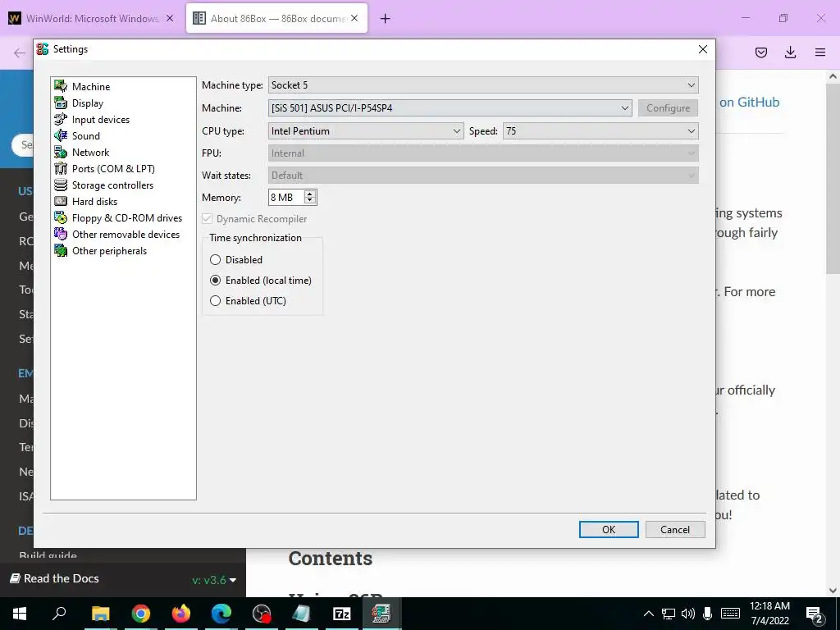Click the 86Box Settings title icon
840x630 pixels.
click(x=43, y=48)
